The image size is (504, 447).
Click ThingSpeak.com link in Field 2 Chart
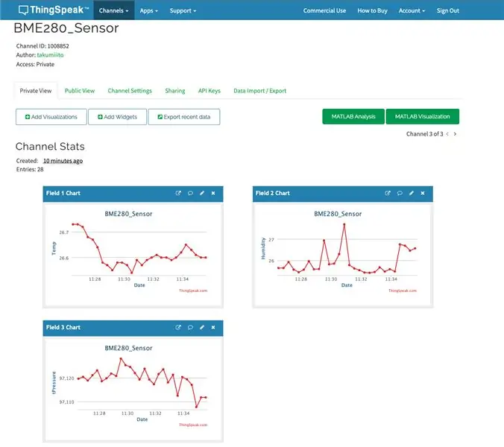(x=403, y=291)
